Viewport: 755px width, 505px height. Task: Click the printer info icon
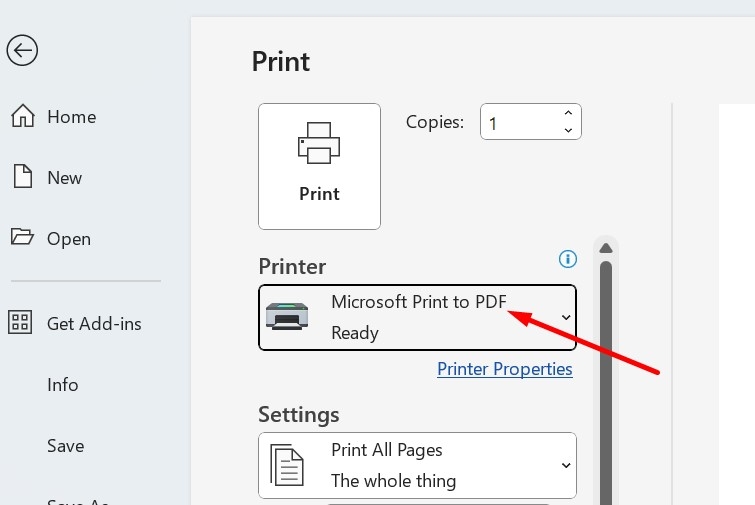pos(568,259)
